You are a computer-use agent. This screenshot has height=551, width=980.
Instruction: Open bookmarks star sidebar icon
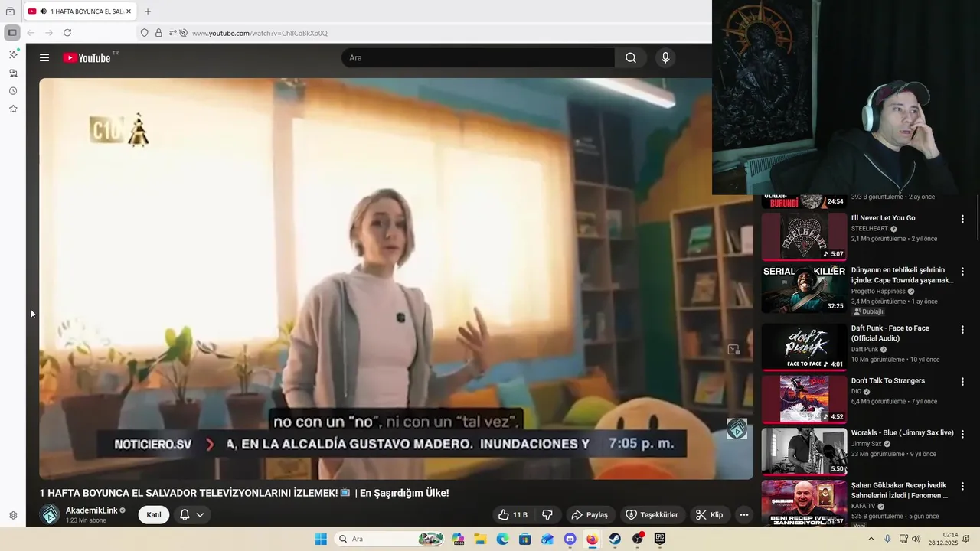[13, 109]
